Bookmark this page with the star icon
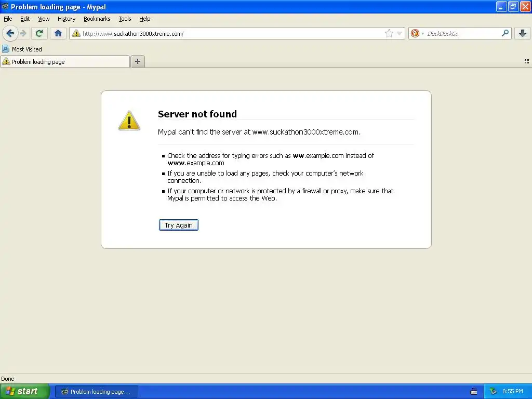This screenshot has width=532, height=399. 389,33
